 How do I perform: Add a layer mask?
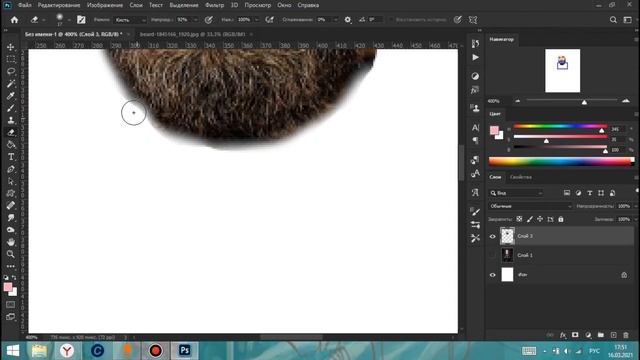[x=575, y=335]
